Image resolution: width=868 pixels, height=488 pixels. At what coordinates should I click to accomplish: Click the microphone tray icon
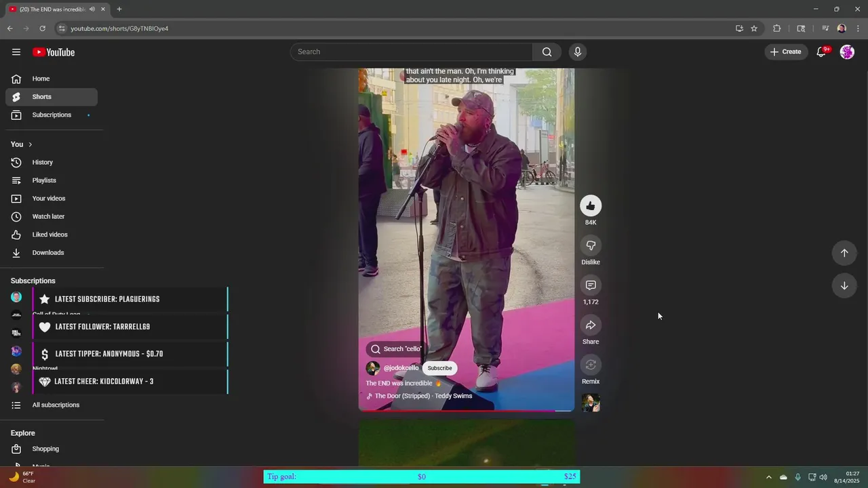click(797, 477)
